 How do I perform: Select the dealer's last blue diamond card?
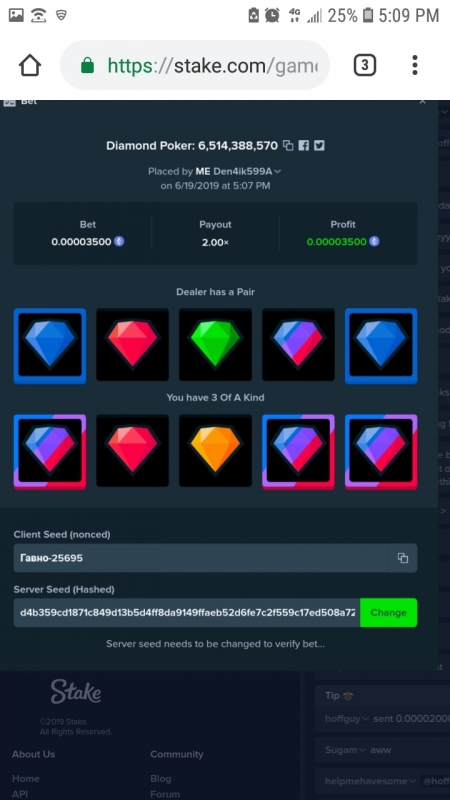coord(381,345)
